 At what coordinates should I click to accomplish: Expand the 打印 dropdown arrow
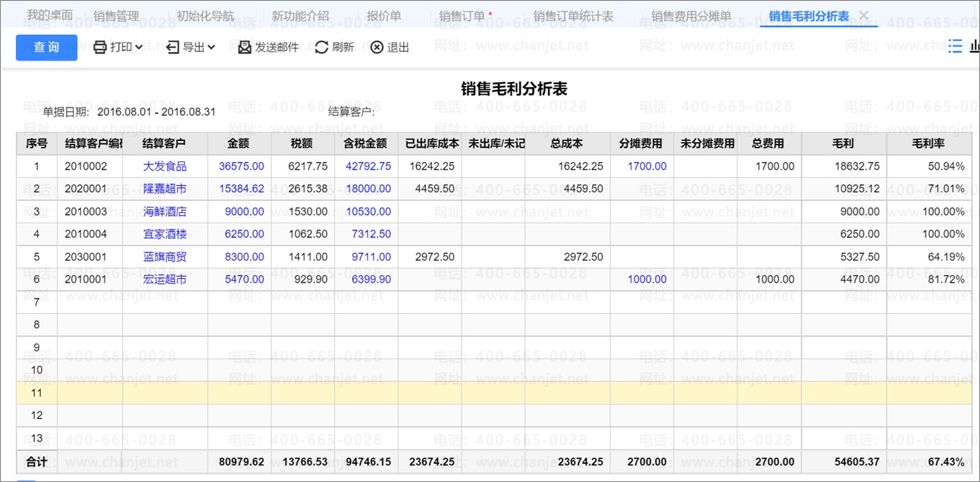click(139, 47)
